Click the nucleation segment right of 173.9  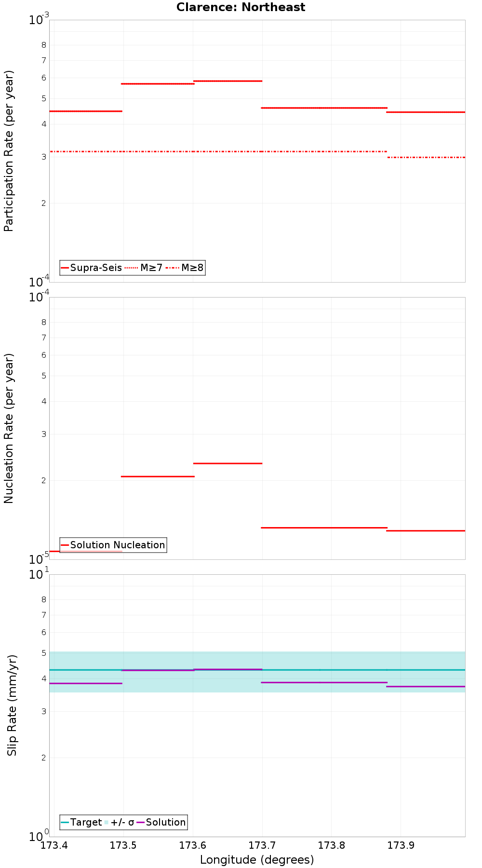(x=426, y=530)
